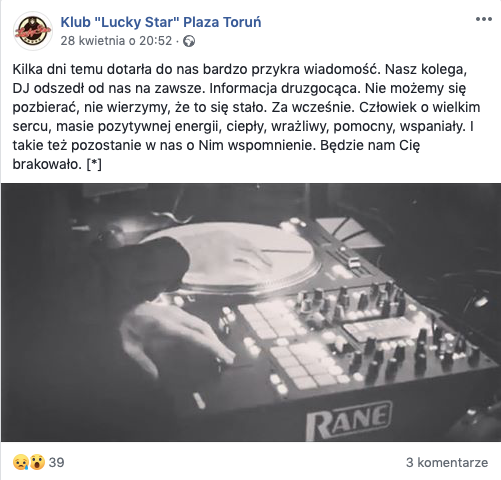Open Klub "Lucky Star" Plaza Toruń page

pos(161,22)
